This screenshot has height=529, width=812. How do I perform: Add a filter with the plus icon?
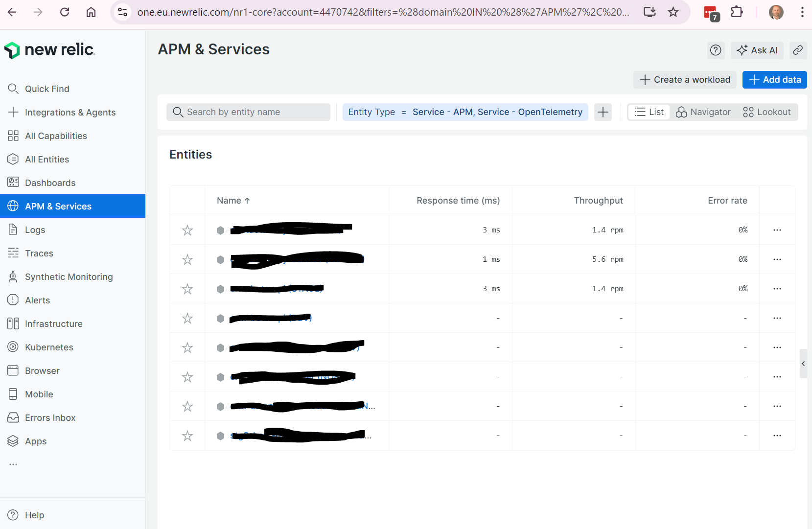tap(603, 112)
